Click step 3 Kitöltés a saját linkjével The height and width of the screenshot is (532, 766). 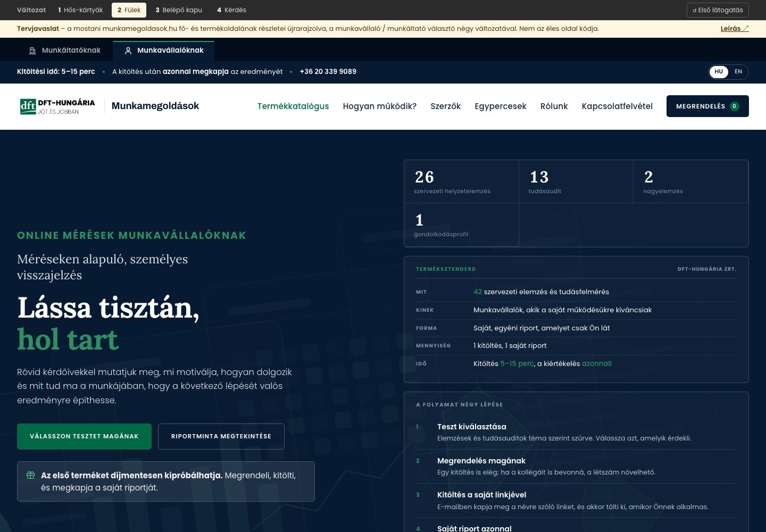[576, 500]
